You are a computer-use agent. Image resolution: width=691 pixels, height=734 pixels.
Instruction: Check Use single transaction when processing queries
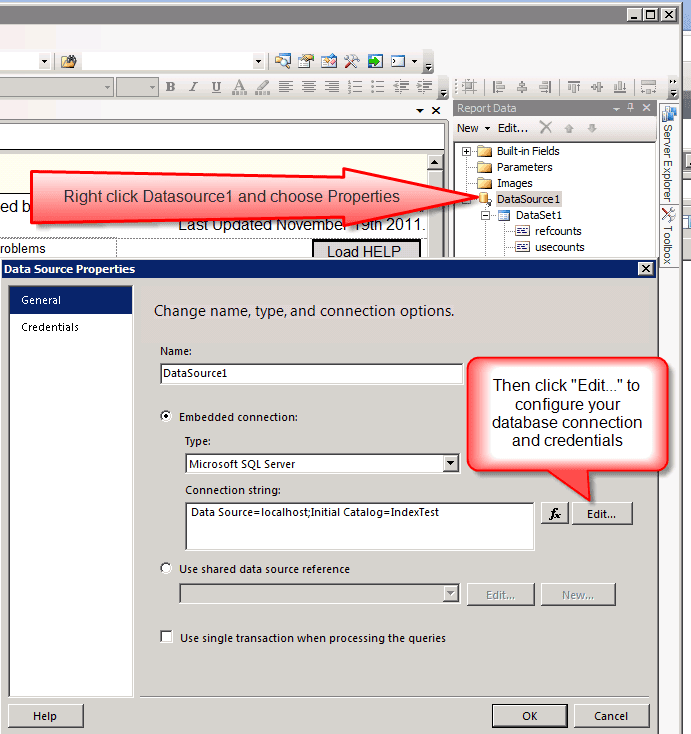[x=166, y=637]
